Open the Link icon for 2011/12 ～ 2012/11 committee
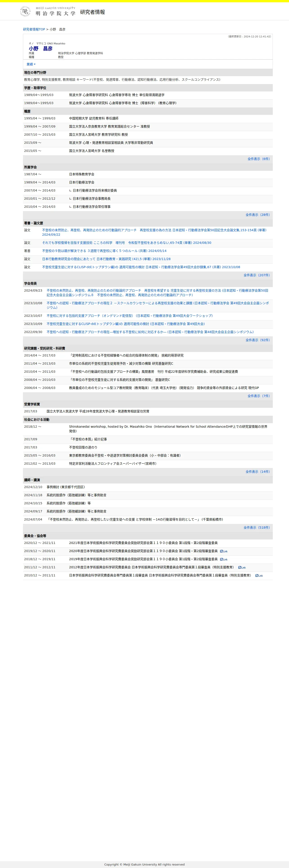 click(x=242, y=567)
